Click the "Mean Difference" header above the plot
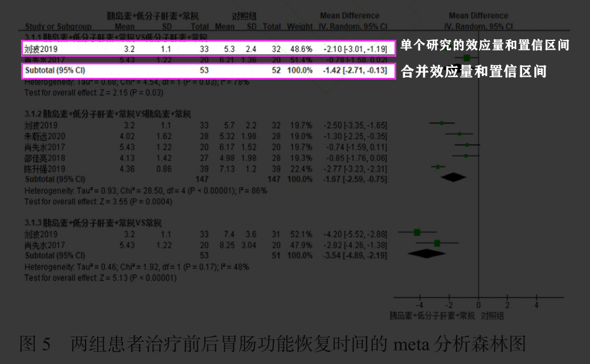 click(x=478, y=16)
